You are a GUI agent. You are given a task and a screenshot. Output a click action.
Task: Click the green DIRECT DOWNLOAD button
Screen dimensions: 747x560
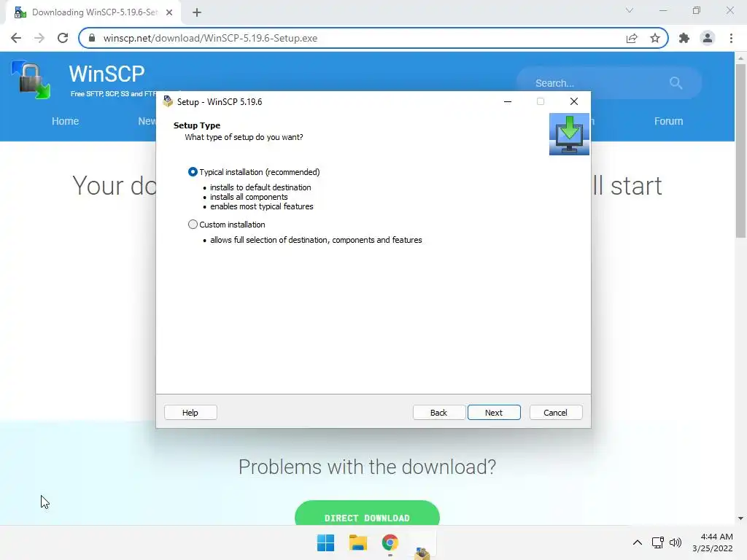(x=367, y=514)
